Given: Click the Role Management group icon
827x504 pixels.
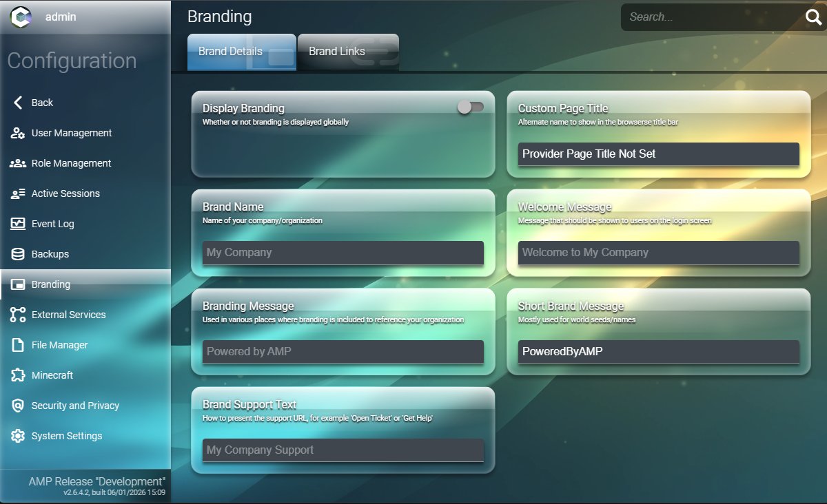Looking at the screenshot, I should coord(18,163).
